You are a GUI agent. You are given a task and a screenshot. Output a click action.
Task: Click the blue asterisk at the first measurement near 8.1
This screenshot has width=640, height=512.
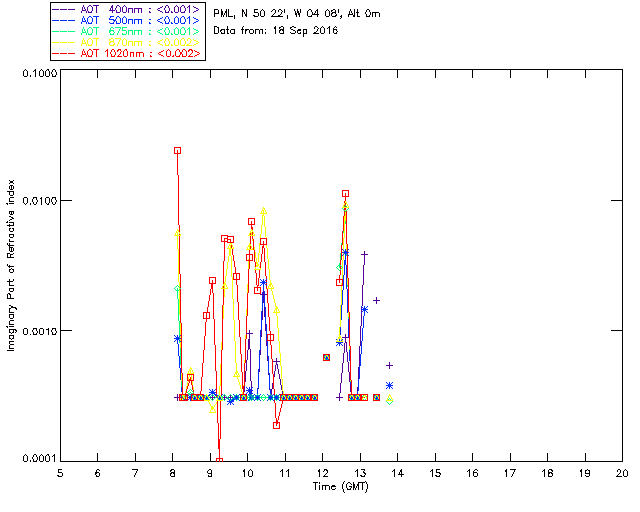coord(177,338)
